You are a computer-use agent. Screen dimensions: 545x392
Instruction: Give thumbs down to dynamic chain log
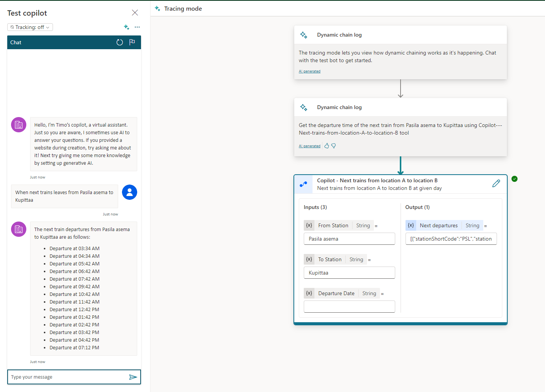(x=333, y=146)
